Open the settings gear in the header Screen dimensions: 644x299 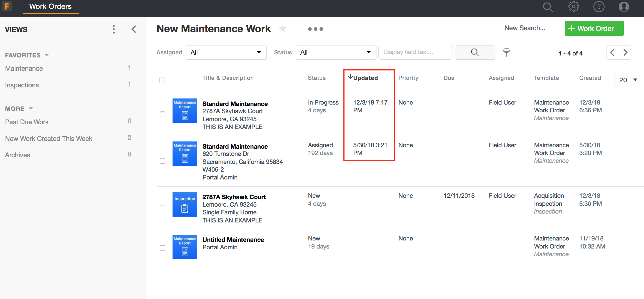pos(573,7)
